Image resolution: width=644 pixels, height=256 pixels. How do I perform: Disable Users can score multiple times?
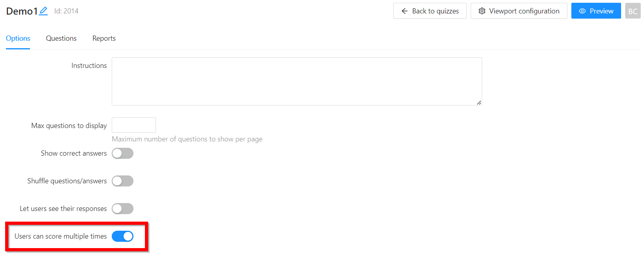click(x=122, y=236)
